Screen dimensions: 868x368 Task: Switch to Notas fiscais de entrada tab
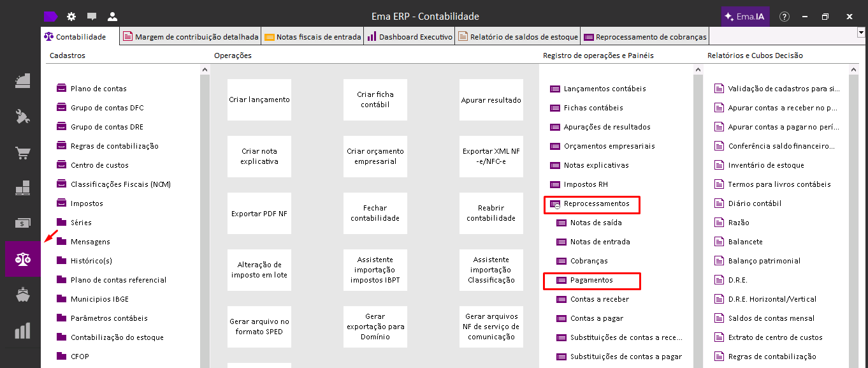pyautogui.click(x=313, y=37)
